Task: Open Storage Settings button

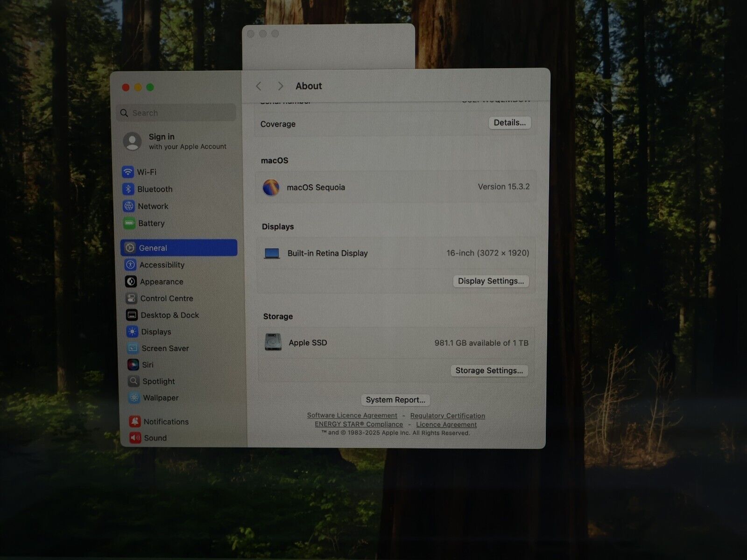Action: pyautogui.click(x=489, y=371)
